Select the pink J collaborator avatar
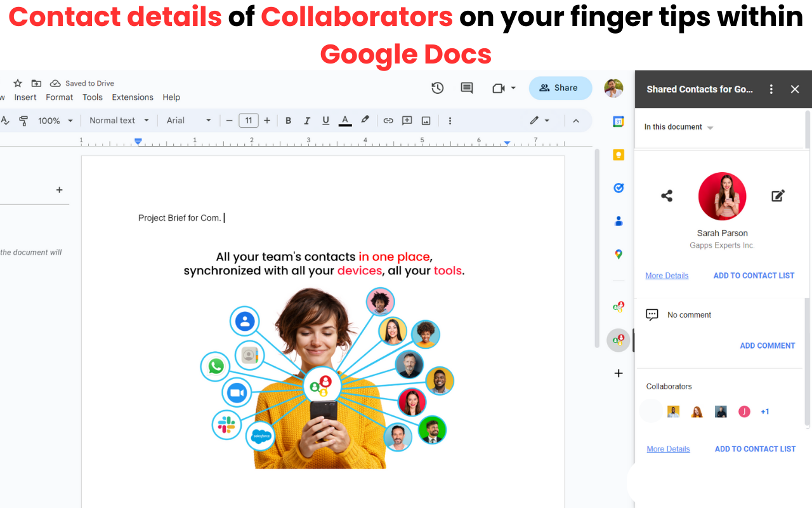The width and height of the screenshot is (812, 508). (x=744, y=411)
